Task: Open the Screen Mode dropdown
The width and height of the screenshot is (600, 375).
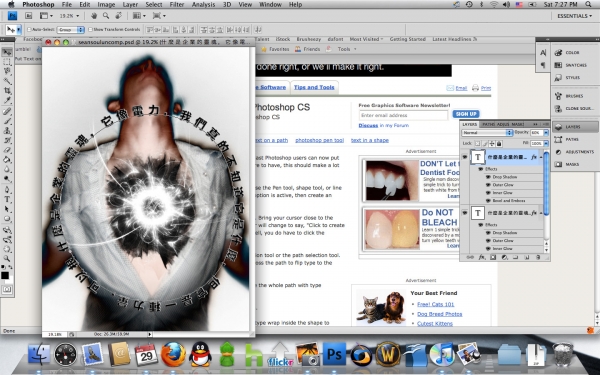Action: click(159, 16)
